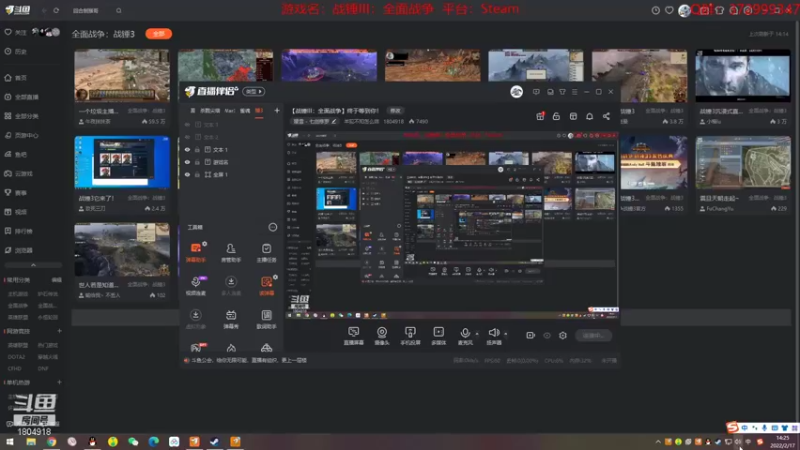Expand 单机热游 category with plus

coord(59,382)
